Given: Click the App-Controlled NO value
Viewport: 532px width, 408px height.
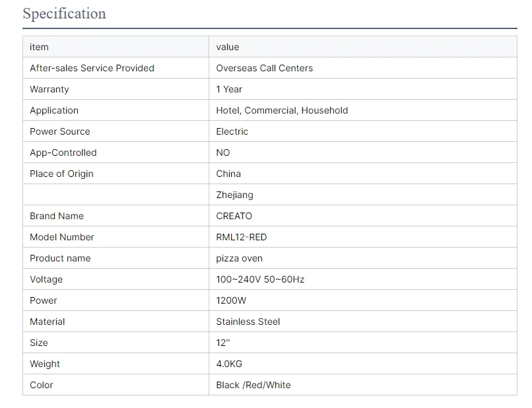Looking at the screenshot, I should (x=223, y=153).
